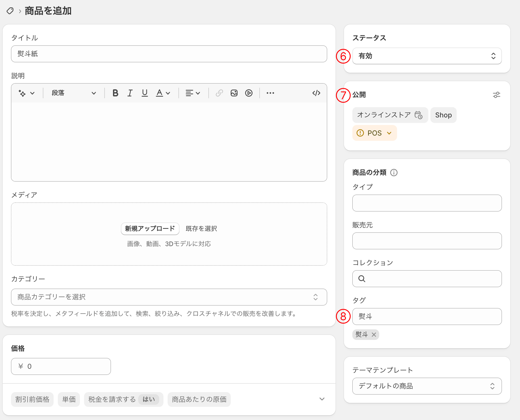Show HTML code view in the editor
The image size is (520, 420).
tap(316, 93)
